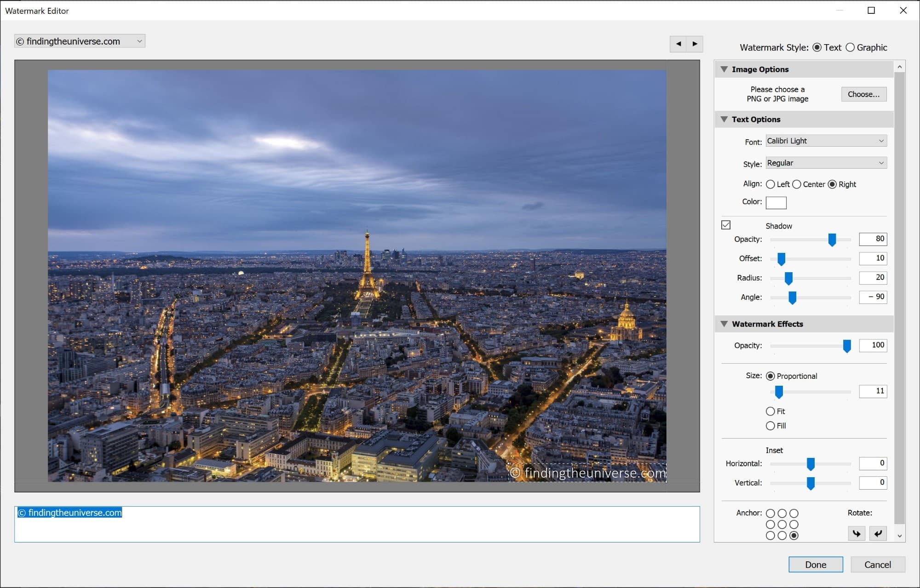Click the Watermark Effects Opacity slider handle

847,345
